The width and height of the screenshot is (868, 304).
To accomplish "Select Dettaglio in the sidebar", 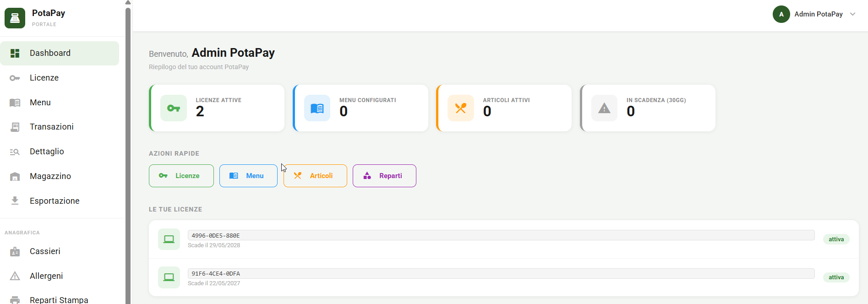I will tap(60, 152).
